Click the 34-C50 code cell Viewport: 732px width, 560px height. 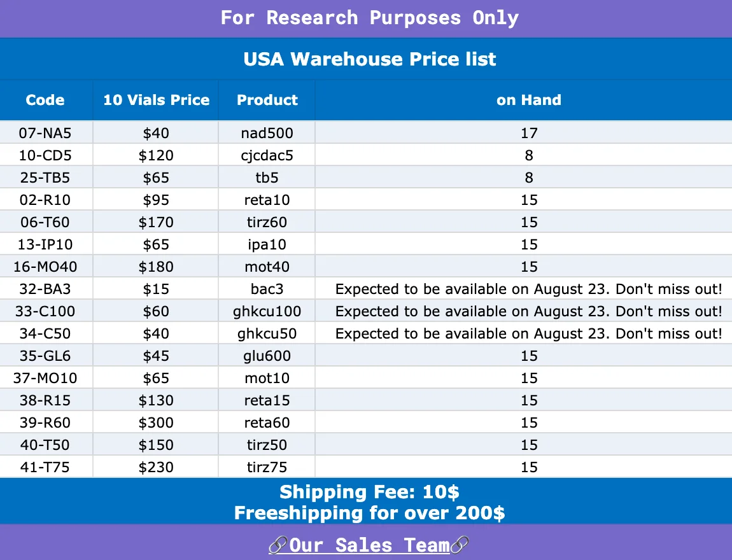tap(45, 333)
